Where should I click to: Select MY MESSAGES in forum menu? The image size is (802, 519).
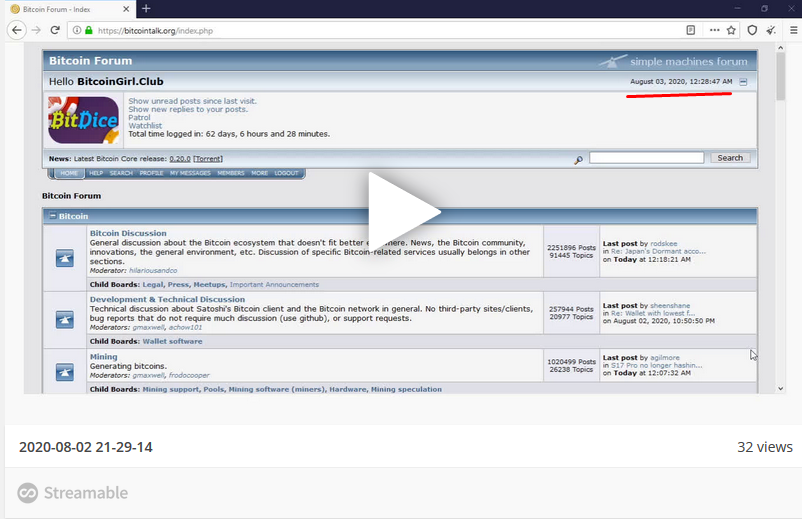[x=190, y=173]
